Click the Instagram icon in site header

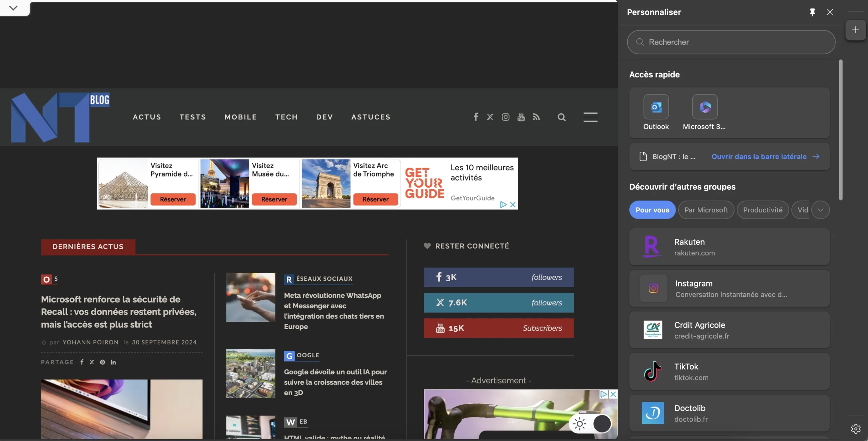[505, 117]
